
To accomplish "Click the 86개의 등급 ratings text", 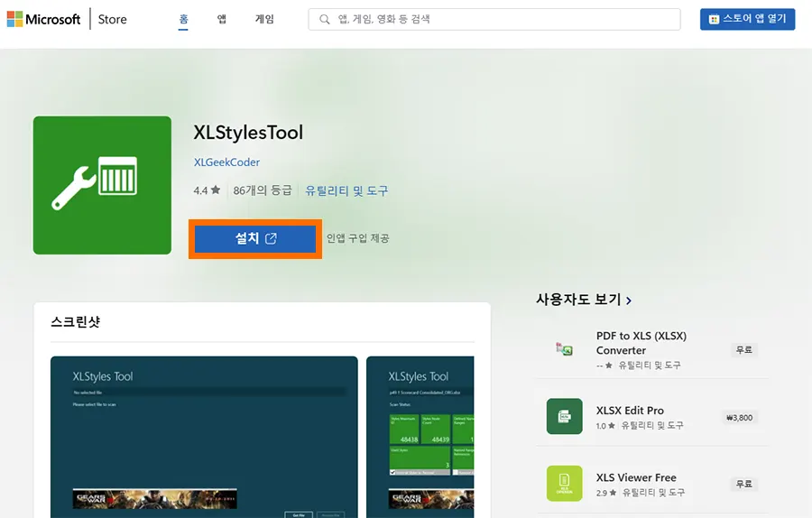I will tap(263, 190).
